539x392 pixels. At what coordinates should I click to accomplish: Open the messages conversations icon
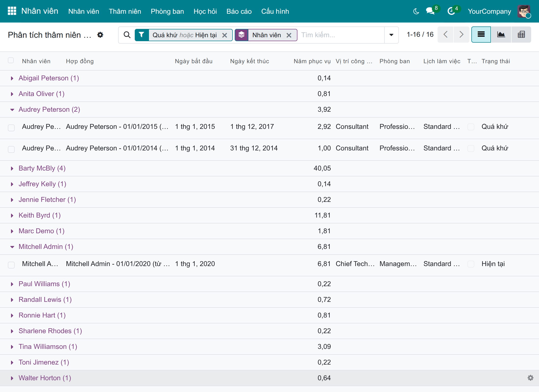coord(430,11)
